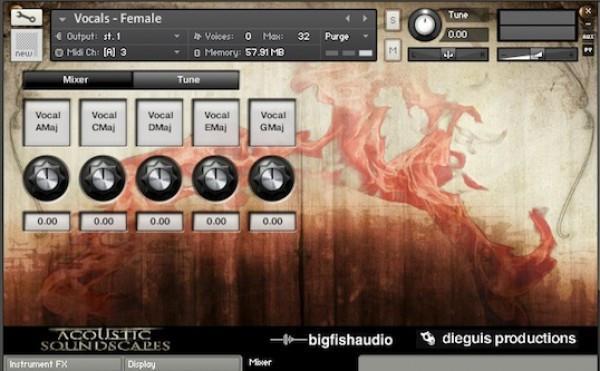This screenshot has height=371, width=600.
Task: Click the bigfishaudio logo
Action: (331, 340)
